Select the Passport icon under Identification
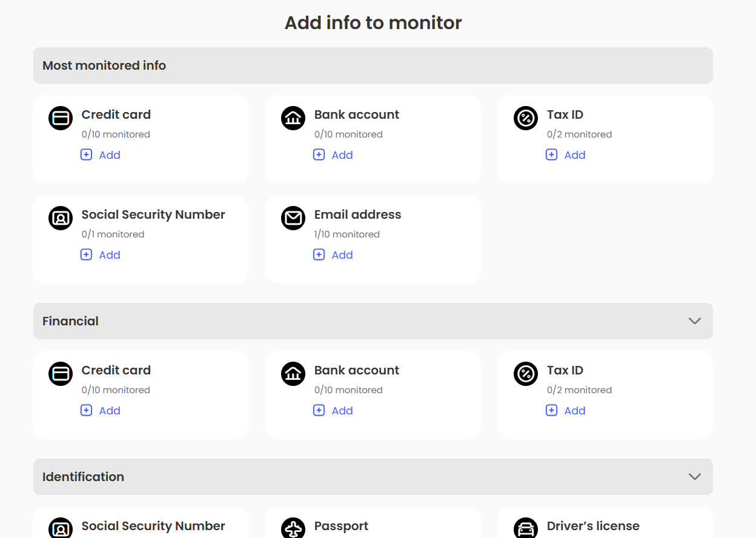 [x=293, y=528]
